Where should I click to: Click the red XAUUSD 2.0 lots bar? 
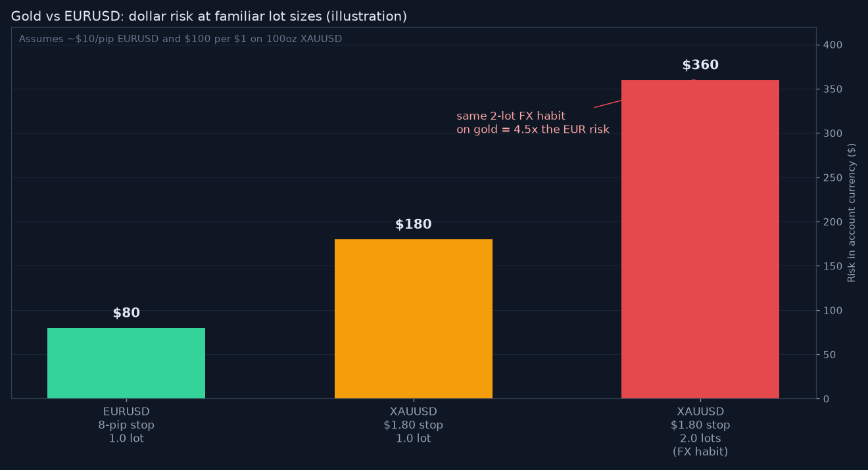[700, 239]
